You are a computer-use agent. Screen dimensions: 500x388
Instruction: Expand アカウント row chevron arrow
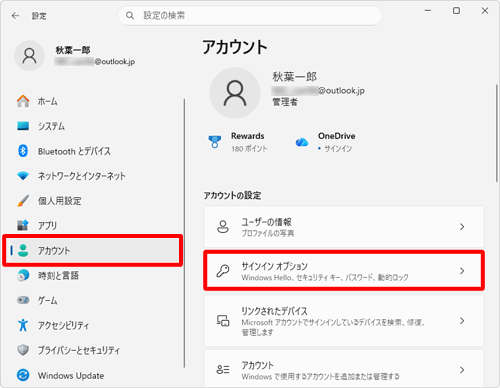point(462,370)
